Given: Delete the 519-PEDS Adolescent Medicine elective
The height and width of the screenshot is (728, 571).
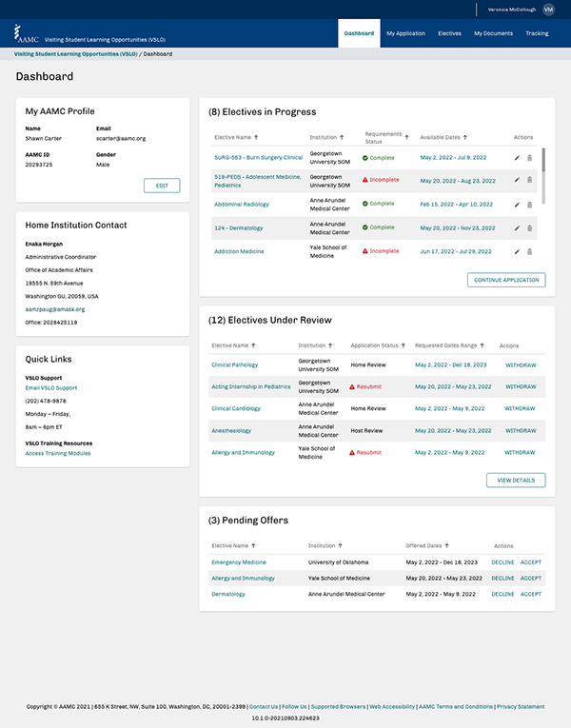Looking at the screenshot, I should [530, 180].
